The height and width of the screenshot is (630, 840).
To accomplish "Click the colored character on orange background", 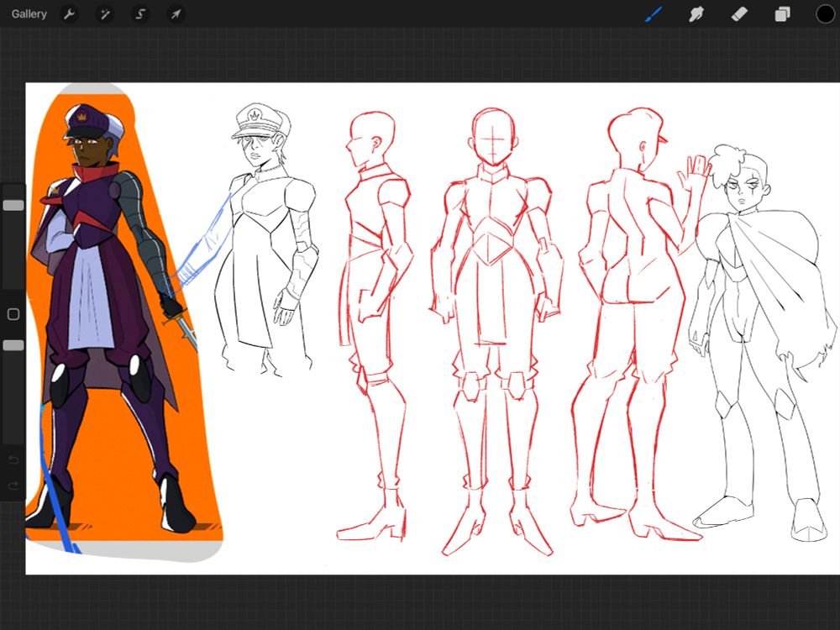I will [113, 318].
